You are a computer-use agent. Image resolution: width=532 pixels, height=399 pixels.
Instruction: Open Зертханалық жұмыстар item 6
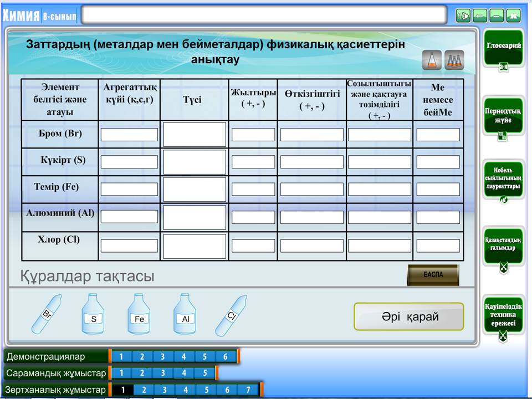[x=227, y=390]
